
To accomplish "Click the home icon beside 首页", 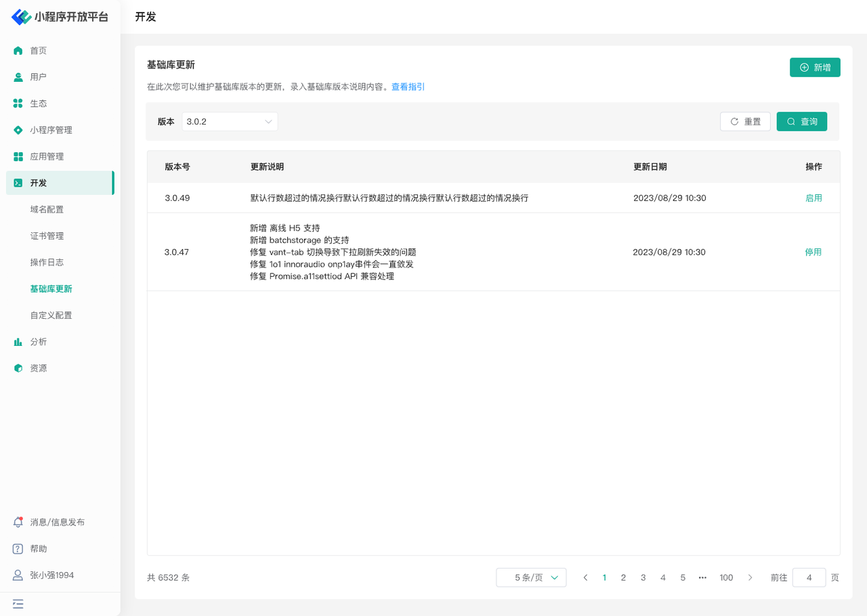I will pyautogui.click(x=18, y=51).
